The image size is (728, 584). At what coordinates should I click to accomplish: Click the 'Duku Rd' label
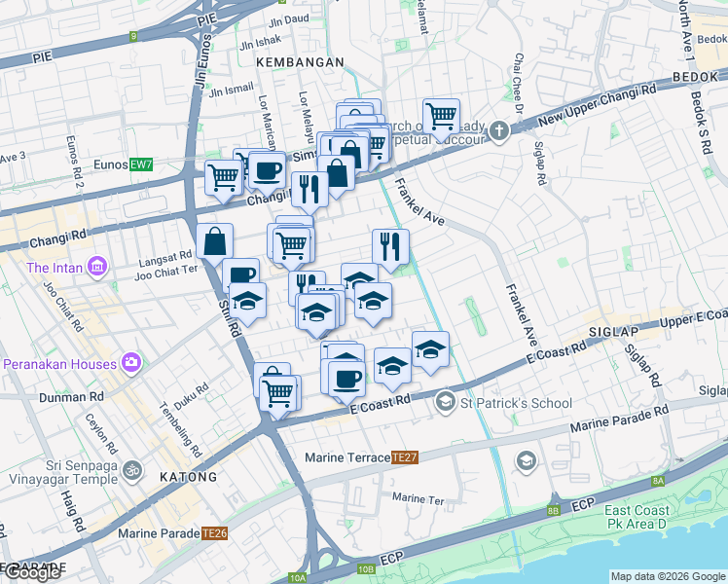pos(192,397)
